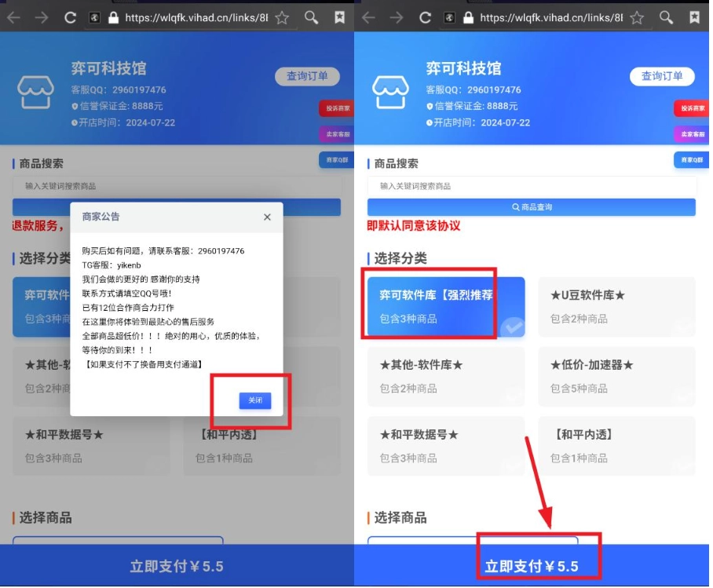Tap blue 商家Q群 side tag in right screenshot
The height and width of the screenshot is (588, 713).
point(692,160)
